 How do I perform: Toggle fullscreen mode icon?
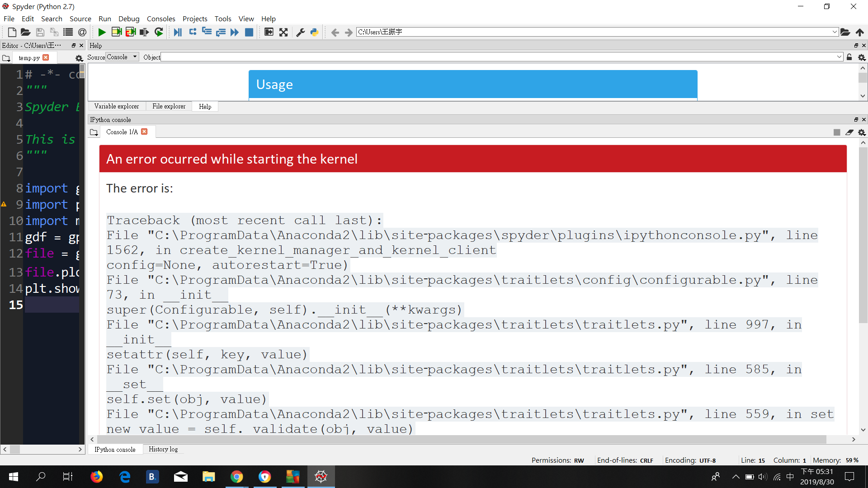pos(283,32)
